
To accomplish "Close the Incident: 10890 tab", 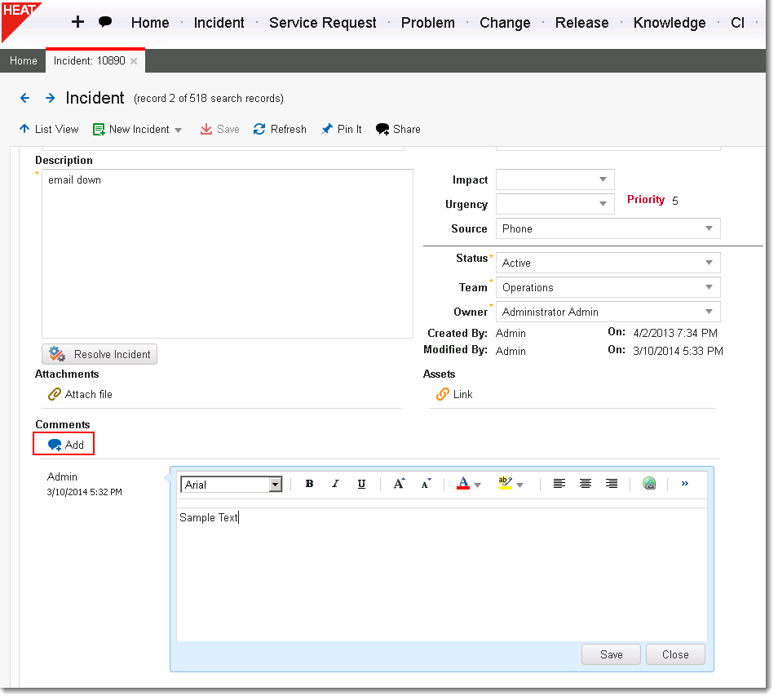I will (134, 61).
